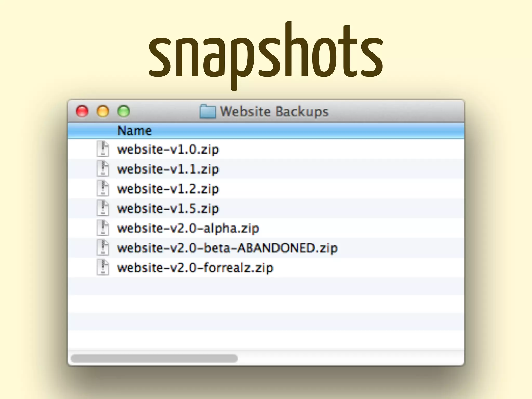Screen dimensions: 532x399
Task: Zoom window with the green button
Action: (x=124, y=111)
